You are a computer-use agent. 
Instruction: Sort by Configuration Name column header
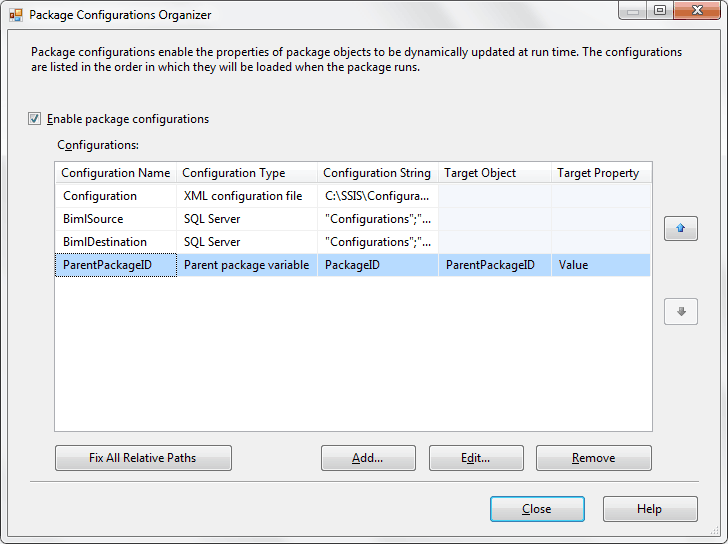point(115,173)
